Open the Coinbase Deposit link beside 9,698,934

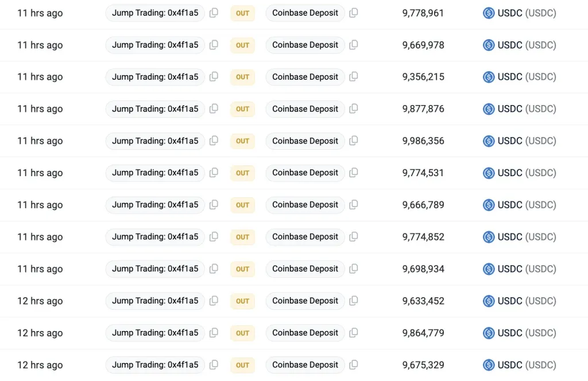click(305, 269)
